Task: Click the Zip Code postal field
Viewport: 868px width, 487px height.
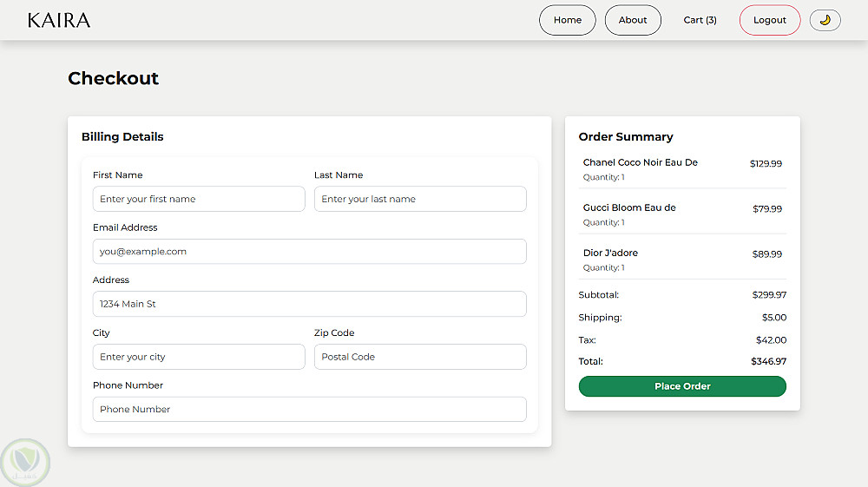Action: click(x=420, y=357)
